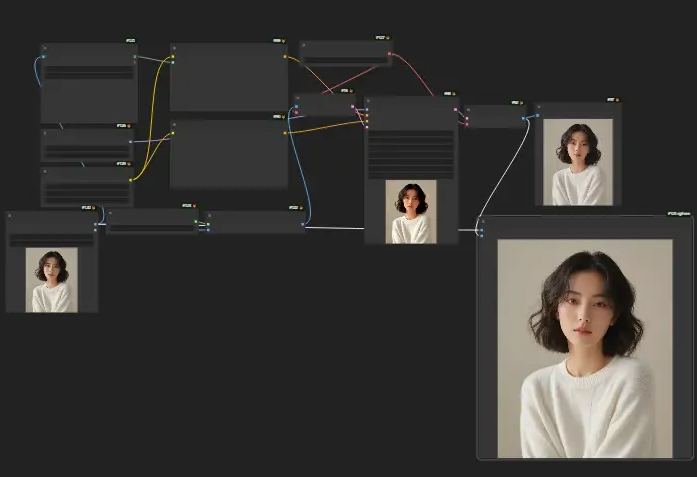697x477 pixels.
Task: Collapse small node left of medium portrait preview
Action: coord(469,109)
